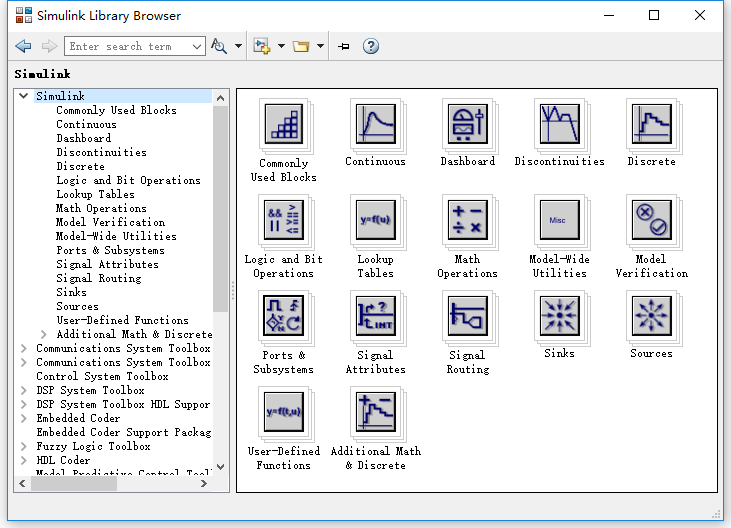Open the Signal Routing library icon
The width and height of the screenshot is (731, 528).
coord(467,315)
